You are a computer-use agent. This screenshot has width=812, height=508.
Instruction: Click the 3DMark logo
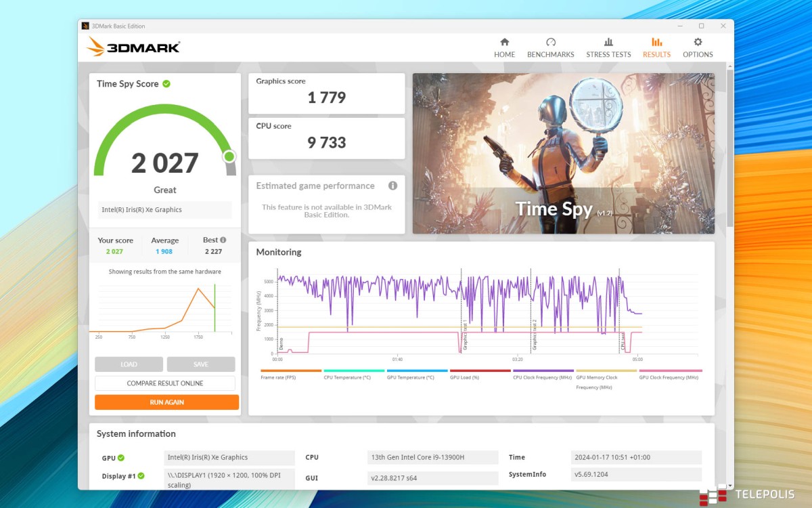point(134,47)
